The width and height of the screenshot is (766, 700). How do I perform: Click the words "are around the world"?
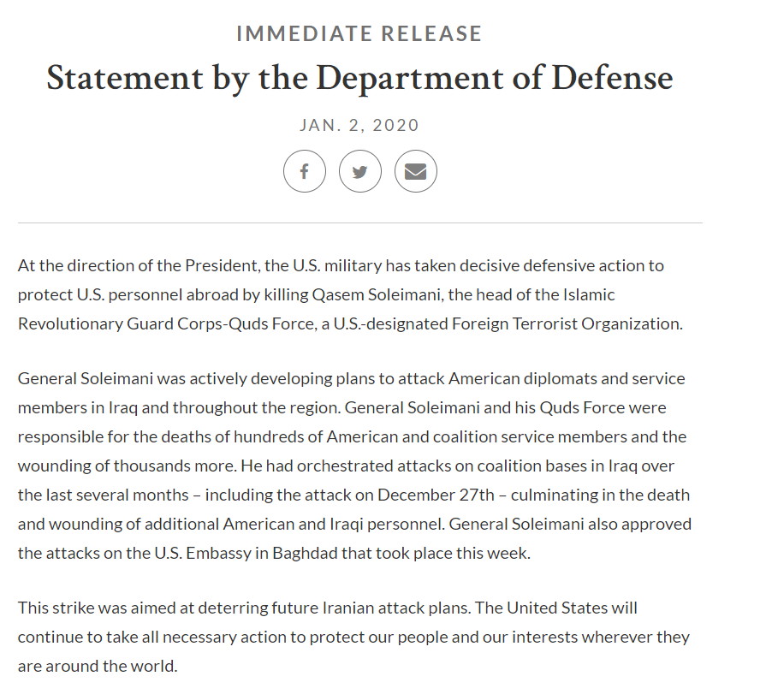(x=98, y=666)
